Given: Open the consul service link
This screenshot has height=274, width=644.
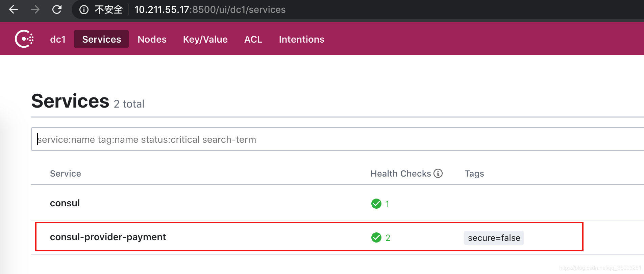Looking at the screenshot, I should click(x=65, y=203).
